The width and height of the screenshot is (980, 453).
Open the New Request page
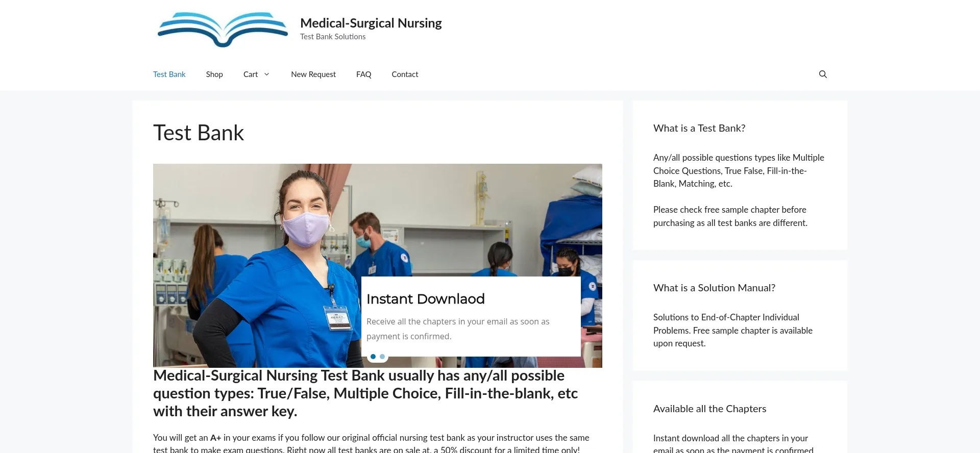[313, 74]
